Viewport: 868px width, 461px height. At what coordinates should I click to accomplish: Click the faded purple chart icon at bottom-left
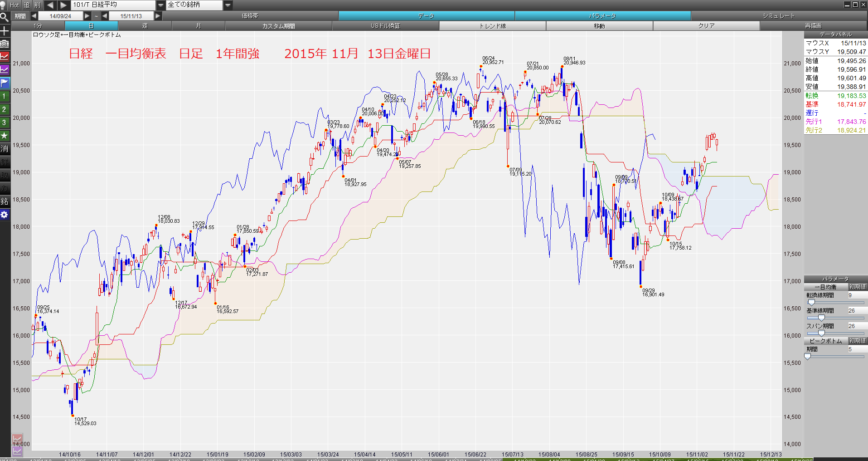click(17, 451)
